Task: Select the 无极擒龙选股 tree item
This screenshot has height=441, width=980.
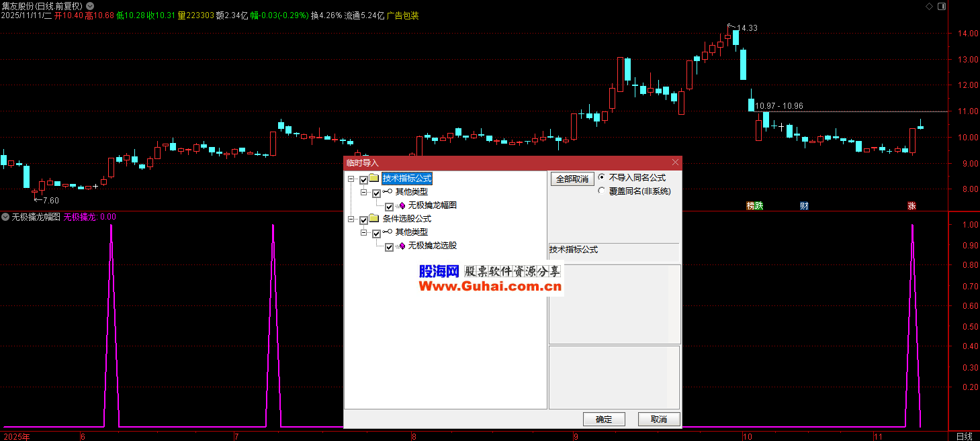Action: [x=433, y=246]
